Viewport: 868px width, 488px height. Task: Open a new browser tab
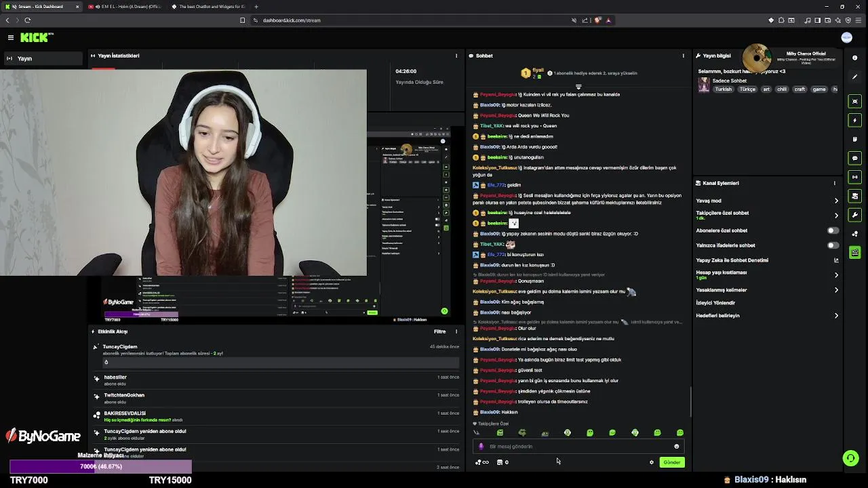256,7
